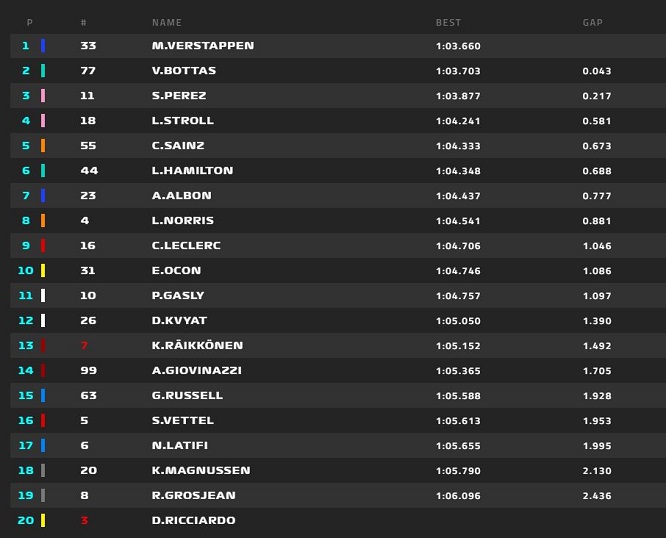Select M.VERSTAPPEN driver name
Image resolution: width=666 pixels, height=538 pixels.
click(x=203, y=46)
